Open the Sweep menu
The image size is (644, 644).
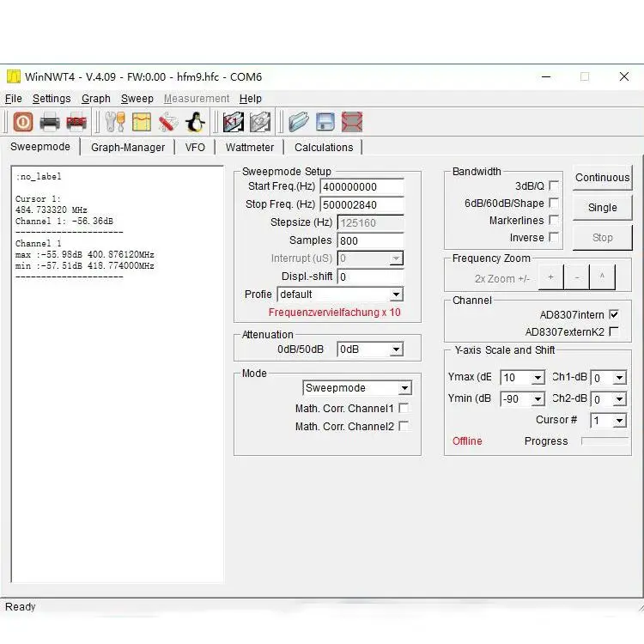[137, 99]
